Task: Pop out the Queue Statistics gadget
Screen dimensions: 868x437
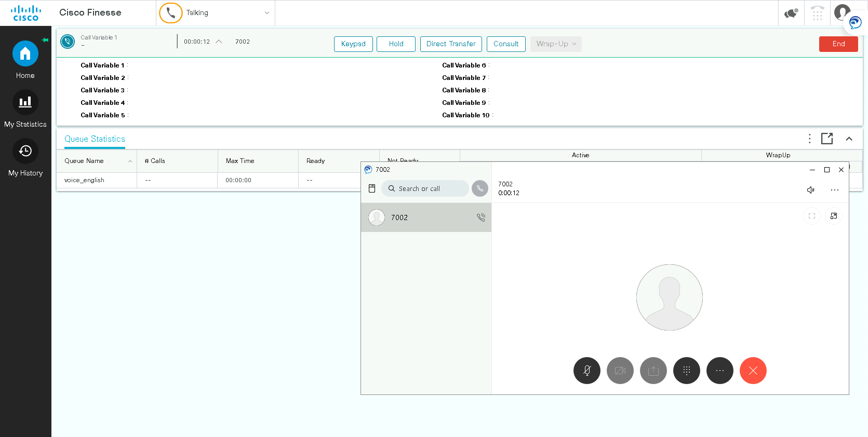Action: point(827,139)
